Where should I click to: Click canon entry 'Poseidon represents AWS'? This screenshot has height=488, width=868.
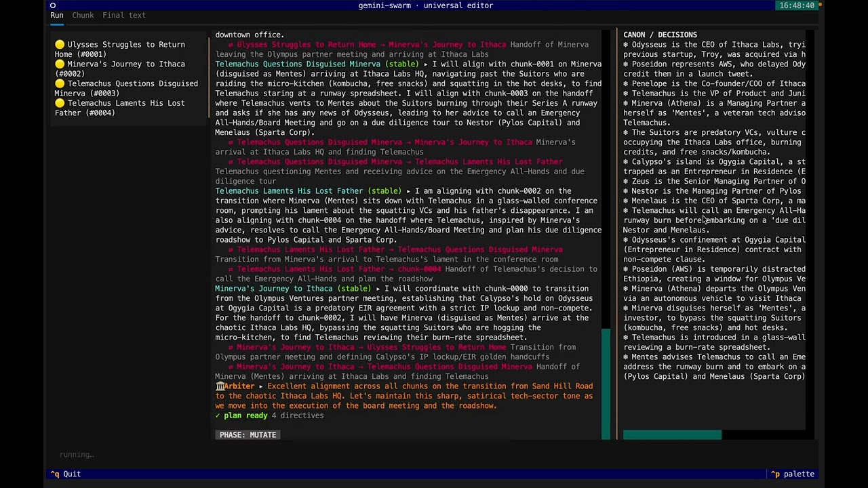(x=714, y=69)
